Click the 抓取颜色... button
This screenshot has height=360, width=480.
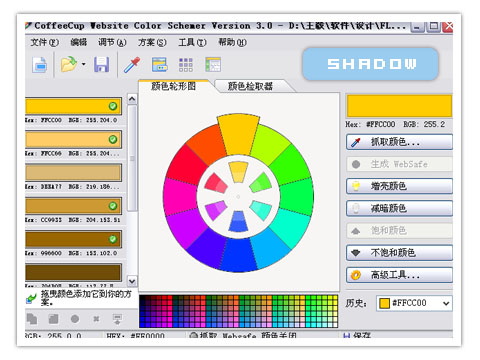coord(399,142)
